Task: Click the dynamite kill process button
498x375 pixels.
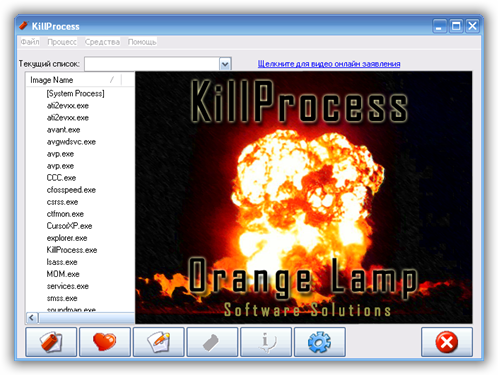Action: 51,342
